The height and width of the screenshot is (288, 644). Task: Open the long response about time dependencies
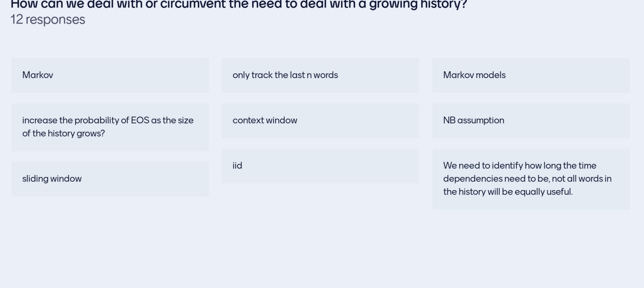(531, 179)
